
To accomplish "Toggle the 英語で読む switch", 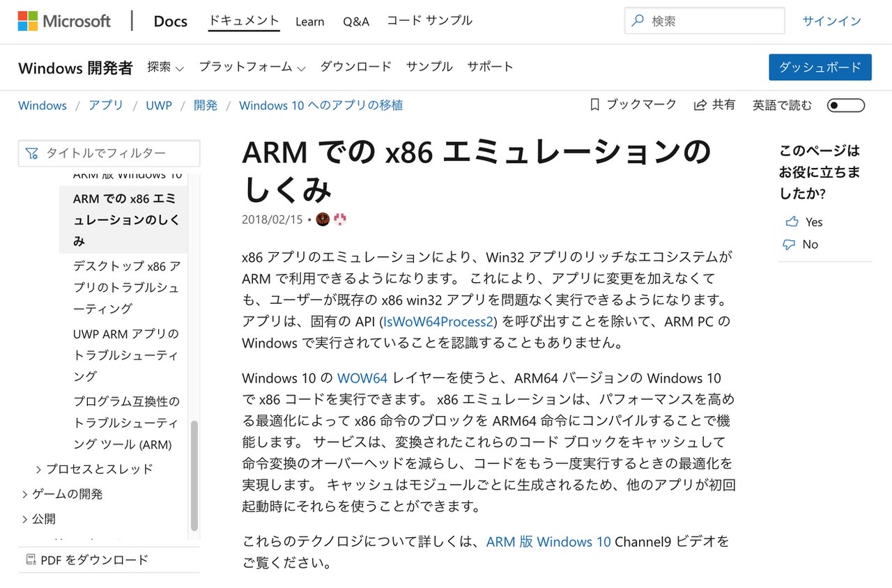I will 845,106.
